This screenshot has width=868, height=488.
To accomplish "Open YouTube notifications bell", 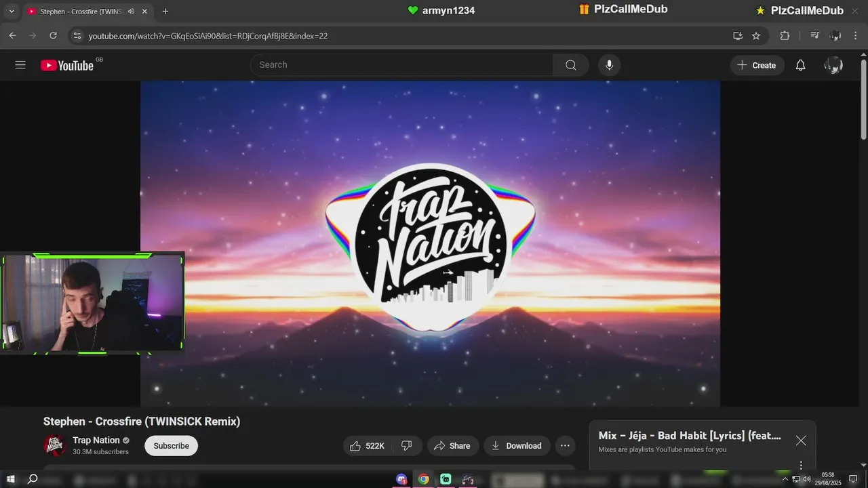I will tap(801, 65).
